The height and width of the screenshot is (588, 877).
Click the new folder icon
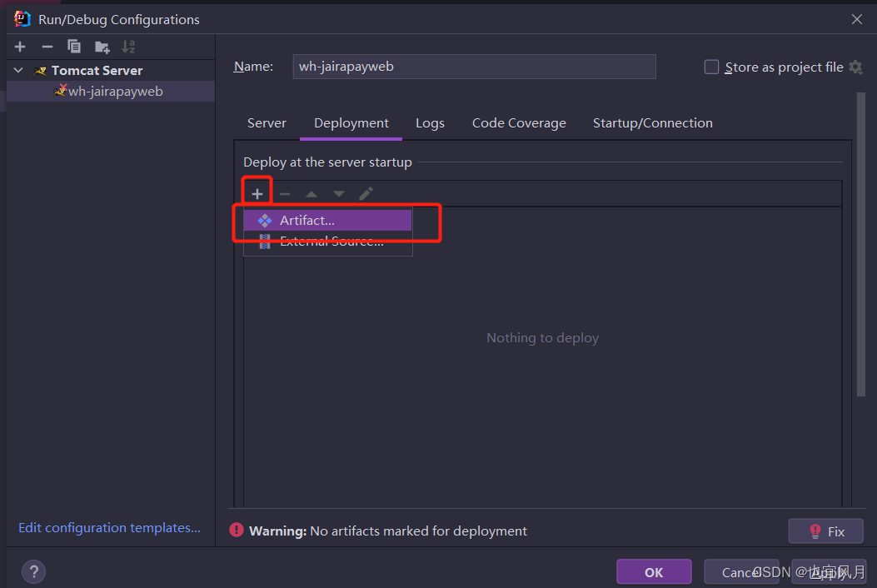click(102, 47)
